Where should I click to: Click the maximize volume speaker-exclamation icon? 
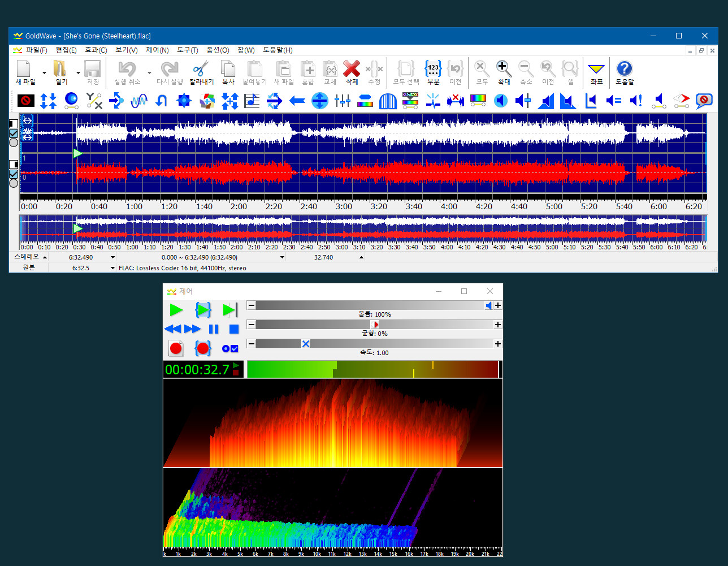coord(636,101)
